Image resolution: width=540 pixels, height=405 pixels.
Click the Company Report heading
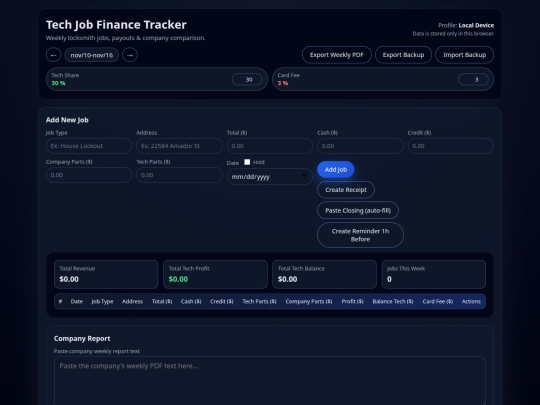82,339
